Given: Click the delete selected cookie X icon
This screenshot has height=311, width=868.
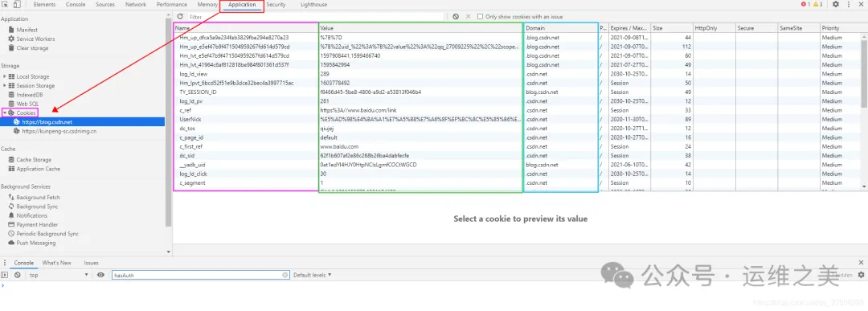Looking at the screenshot, I should click(469, 17).
